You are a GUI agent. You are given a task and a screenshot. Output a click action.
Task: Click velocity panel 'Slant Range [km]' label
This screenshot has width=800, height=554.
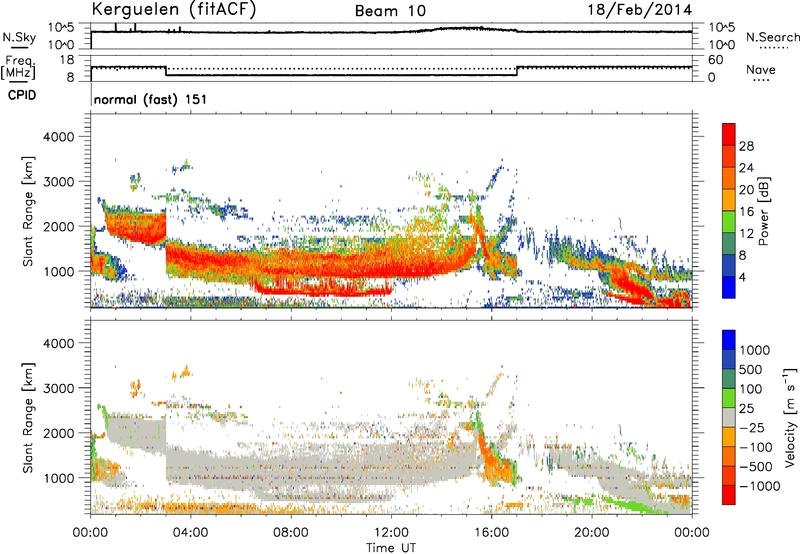28,417
